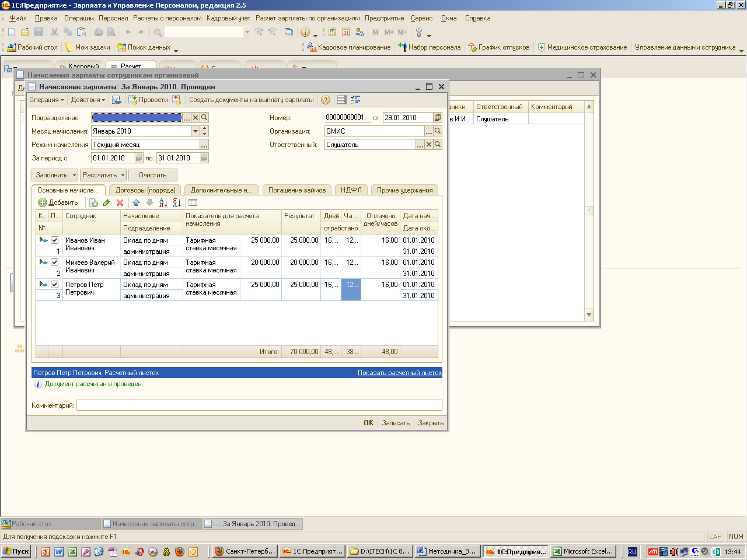747x560 pixels.
Task: Open calendar picker beside date 29.01.2010
Action: pos(438,118)
